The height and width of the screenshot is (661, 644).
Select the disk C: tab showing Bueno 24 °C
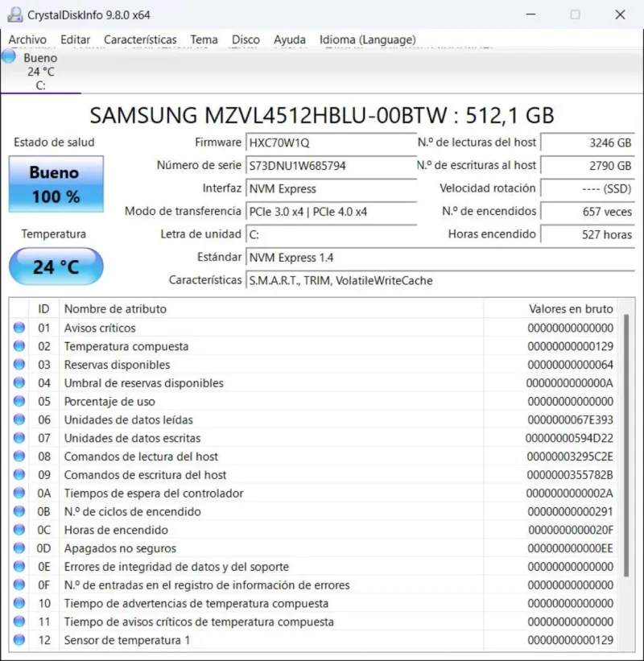pos(40,71)
